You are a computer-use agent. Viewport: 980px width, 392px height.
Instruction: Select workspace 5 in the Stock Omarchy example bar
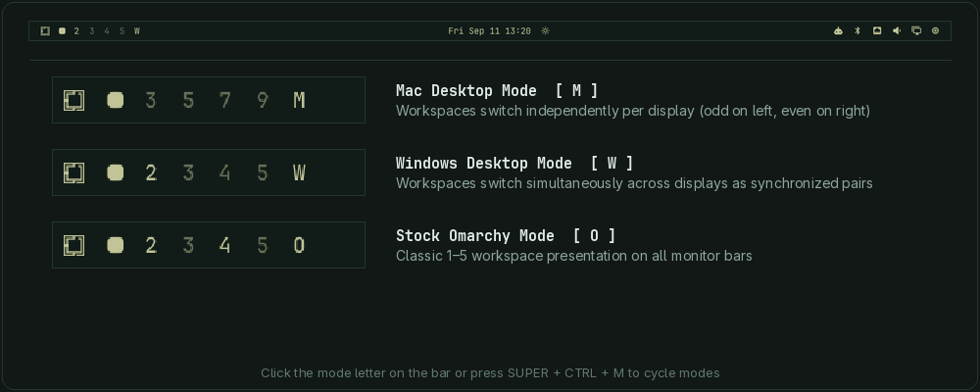pyautogui.click(x=263, y=245)
